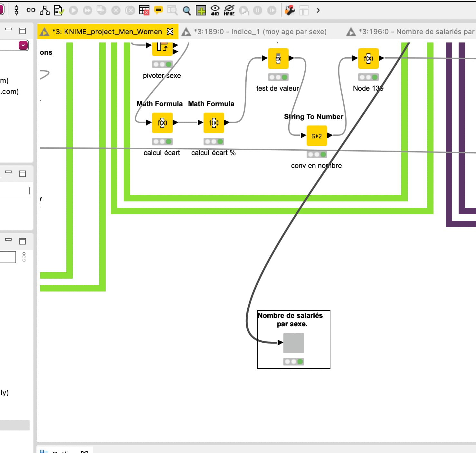Select the Node 139 math node
Screen dimensions: 476x453
click(368, 58)
